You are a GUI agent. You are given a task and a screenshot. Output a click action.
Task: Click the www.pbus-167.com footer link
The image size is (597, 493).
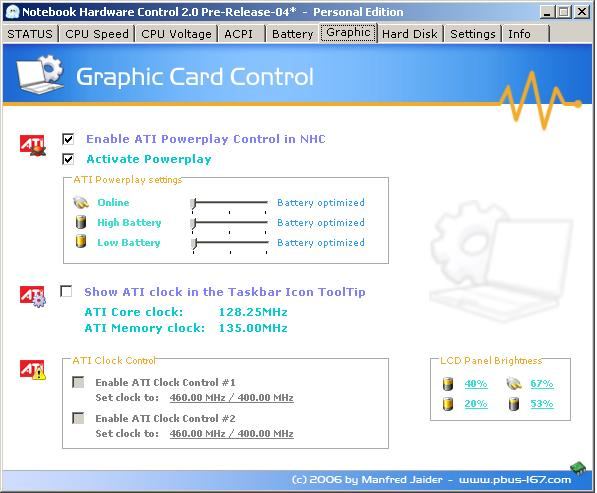515,480
